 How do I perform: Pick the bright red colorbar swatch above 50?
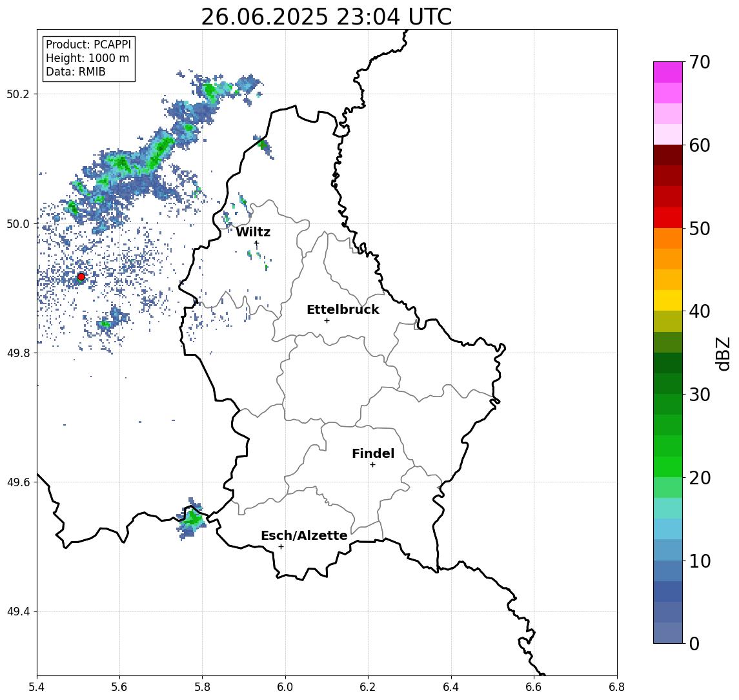coord(668,218)
